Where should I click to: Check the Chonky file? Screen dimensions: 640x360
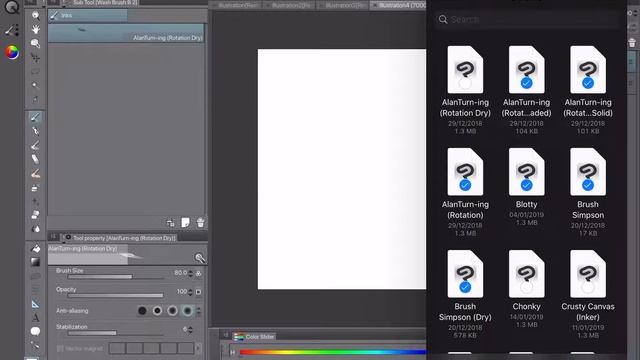[x=527, y=287]
